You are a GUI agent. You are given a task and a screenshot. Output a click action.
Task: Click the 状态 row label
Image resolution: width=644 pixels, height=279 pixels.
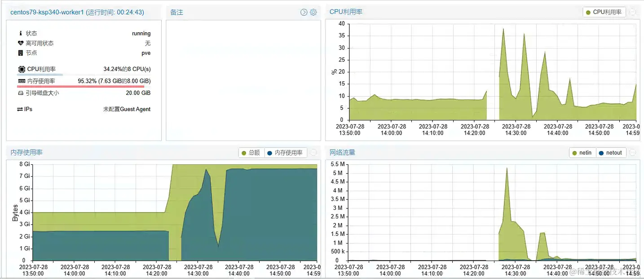point(31,33)
